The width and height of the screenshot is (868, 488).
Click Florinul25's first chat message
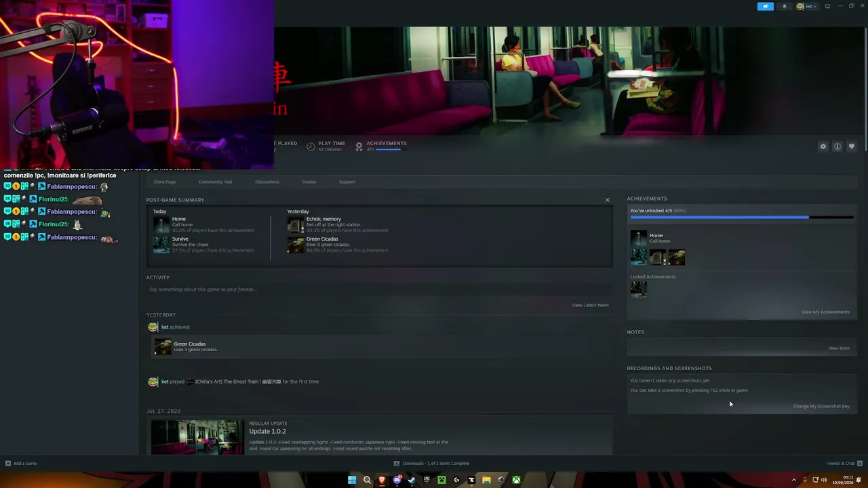[54, 199]
